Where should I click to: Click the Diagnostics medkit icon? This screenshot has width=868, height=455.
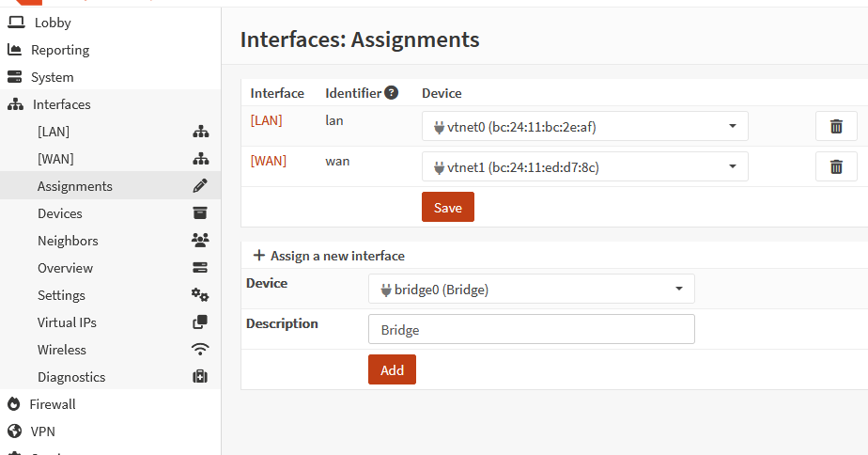[199, 377]
